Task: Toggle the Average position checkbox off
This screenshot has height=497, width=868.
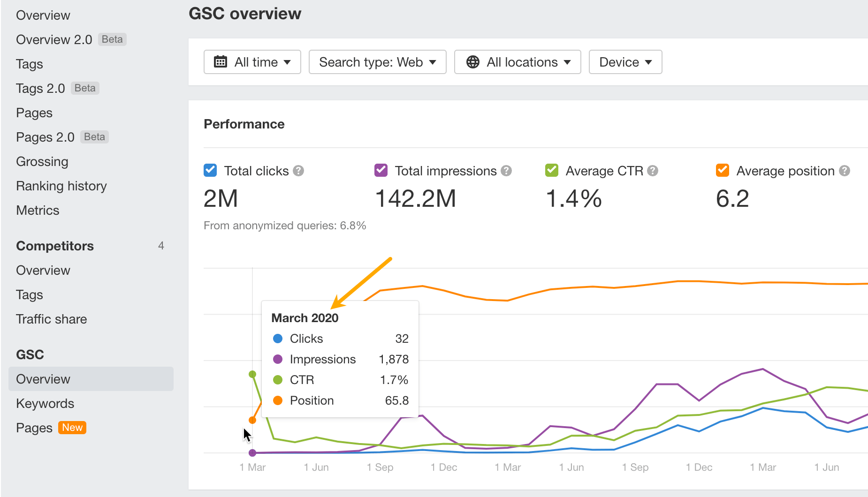Action: 722,170
